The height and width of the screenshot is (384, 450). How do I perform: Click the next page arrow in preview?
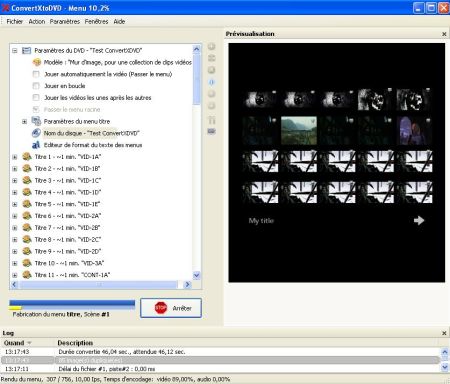419,220
